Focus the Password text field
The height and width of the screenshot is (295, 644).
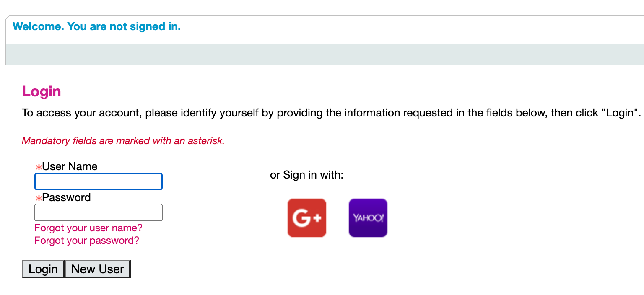point(99,212)
